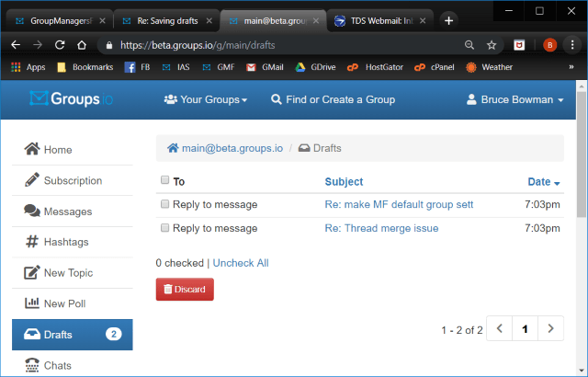
Task: Open the Chrome profile avatar B
Action: 549,45
